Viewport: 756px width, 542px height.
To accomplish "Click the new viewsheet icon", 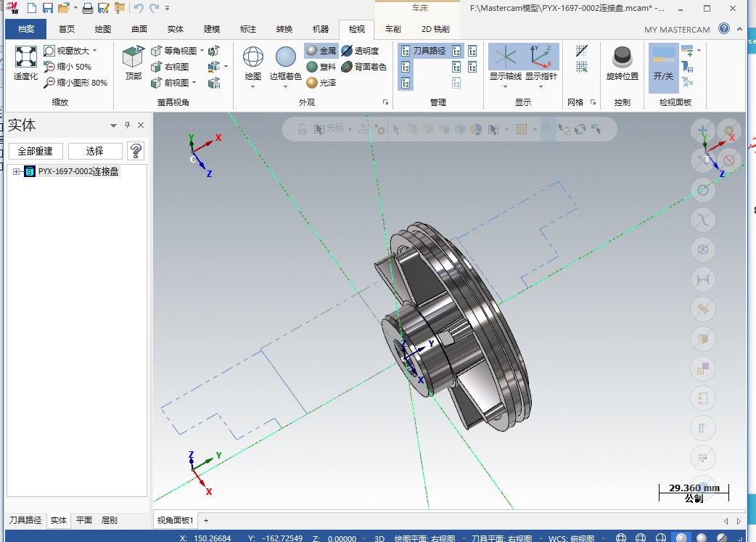I will 687,50.
